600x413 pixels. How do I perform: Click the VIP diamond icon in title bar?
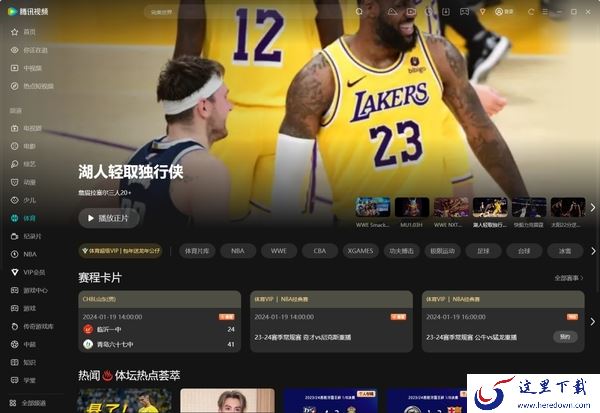tap(483, 12)
